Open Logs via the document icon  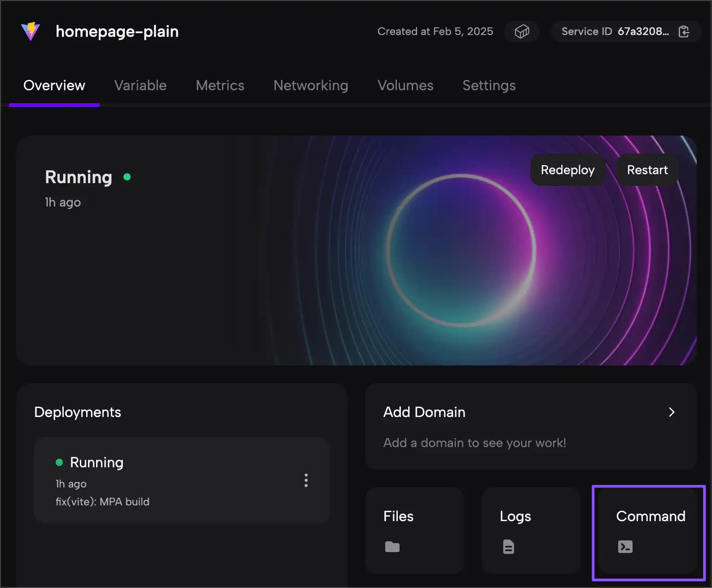pyautogui.click(x=508, y=547)
